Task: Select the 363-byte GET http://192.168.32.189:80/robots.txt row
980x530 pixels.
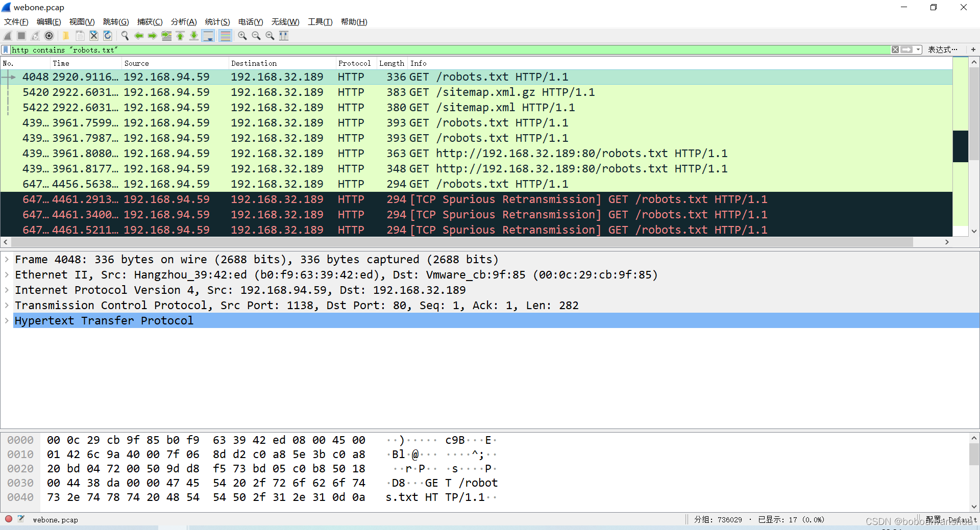Action: coord(476,154)
